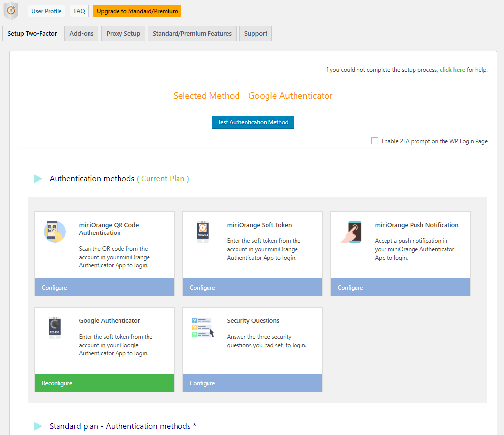This screenshot has height=435, width=504.
Task: Click 'Accept a push notification in' description
Action: [x=411, y=241]
